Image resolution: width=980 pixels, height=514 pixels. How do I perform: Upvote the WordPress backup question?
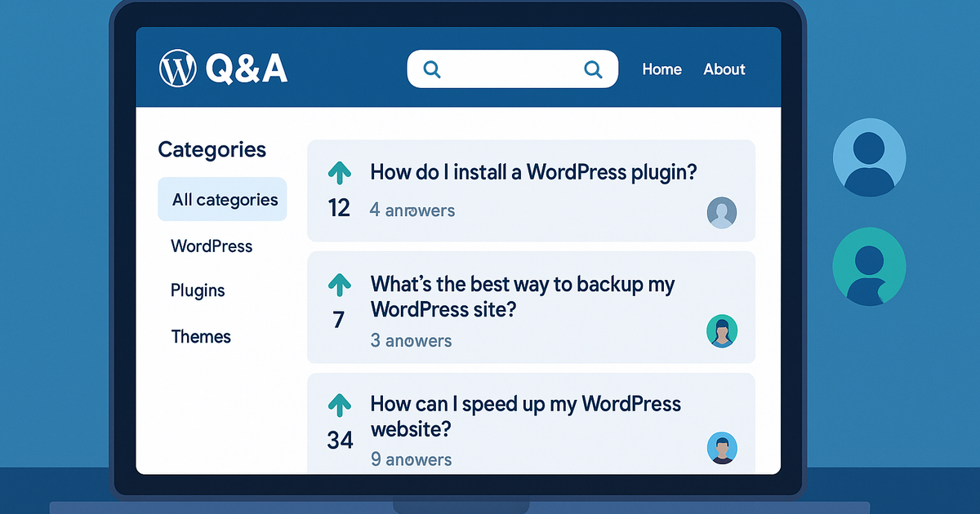pos(340,284)
